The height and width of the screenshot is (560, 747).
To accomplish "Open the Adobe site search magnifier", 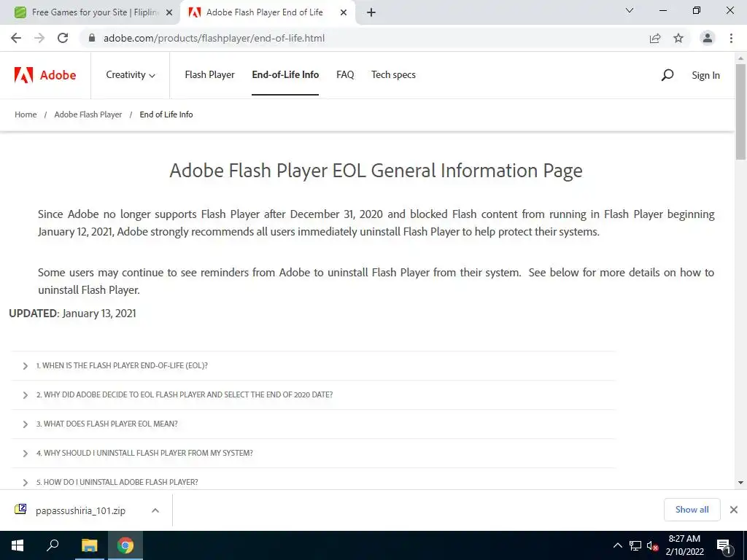I will point(667,75).
